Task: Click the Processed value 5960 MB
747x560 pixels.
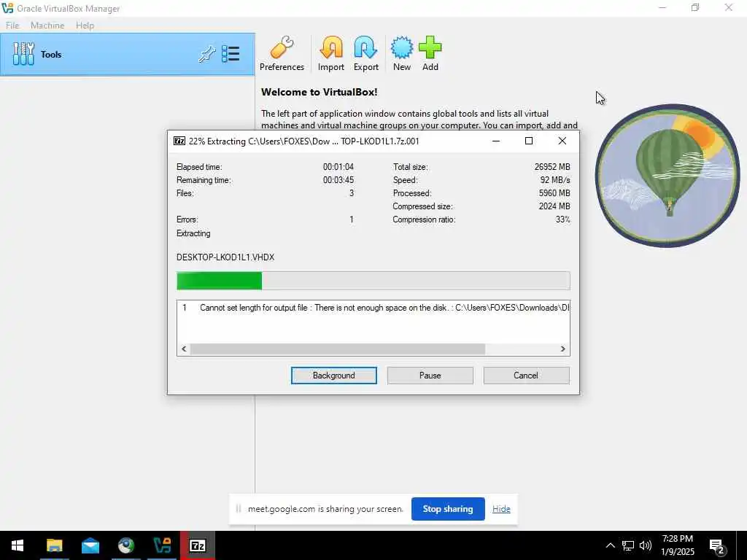Action: point(554,193)
